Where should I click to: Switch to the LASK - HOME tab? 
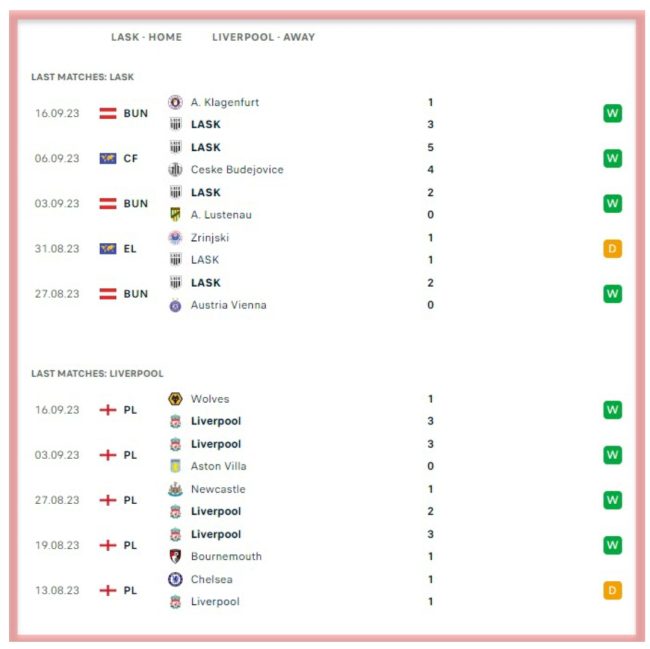(146, 37)
